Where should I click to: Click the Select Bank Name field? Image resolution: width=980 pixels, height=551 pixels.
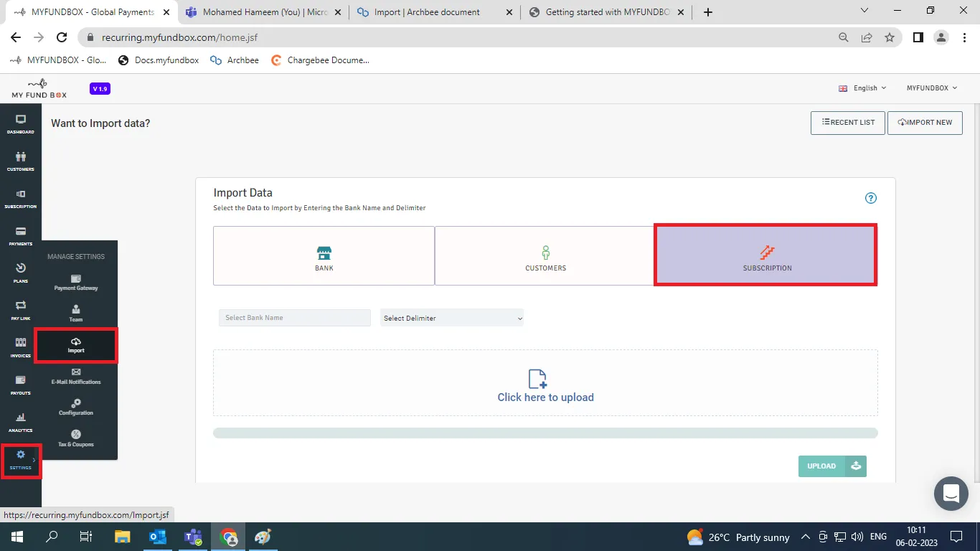point(295,318)
